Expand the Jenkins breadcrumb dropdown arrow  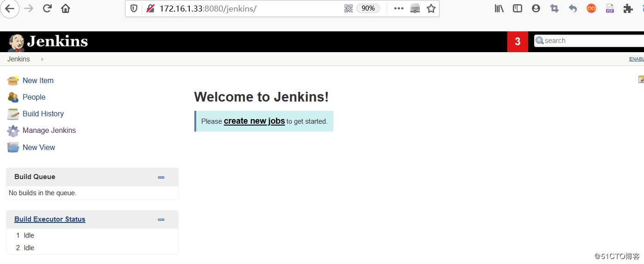point(42,59)
